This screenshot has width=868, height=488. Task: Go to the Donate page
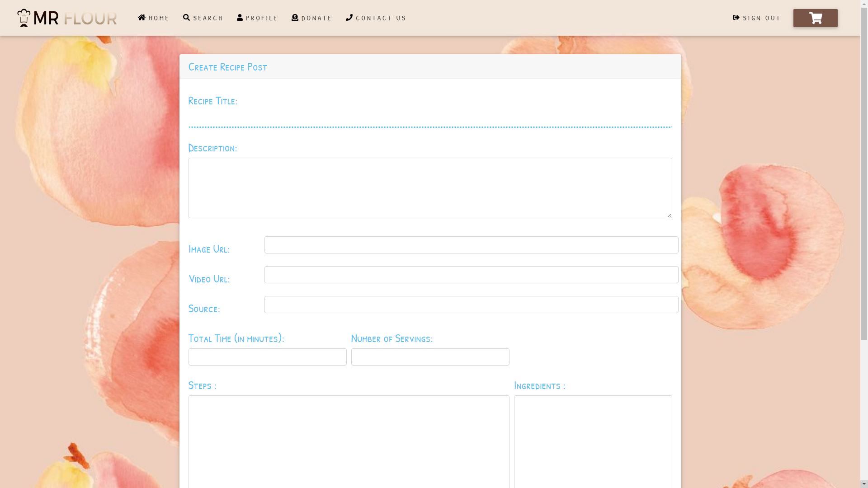pyautogui.click(x=316, y=18)
